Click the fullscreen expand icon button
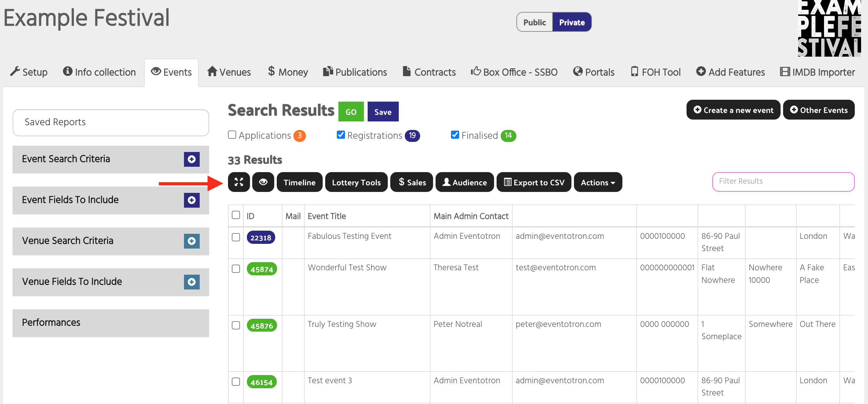The height and width of the screenshot is (404, 868). [x=239, y=182]
